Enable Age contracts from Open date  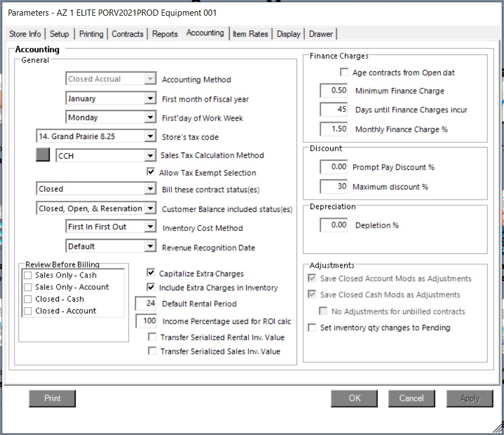tap(344, 73)
